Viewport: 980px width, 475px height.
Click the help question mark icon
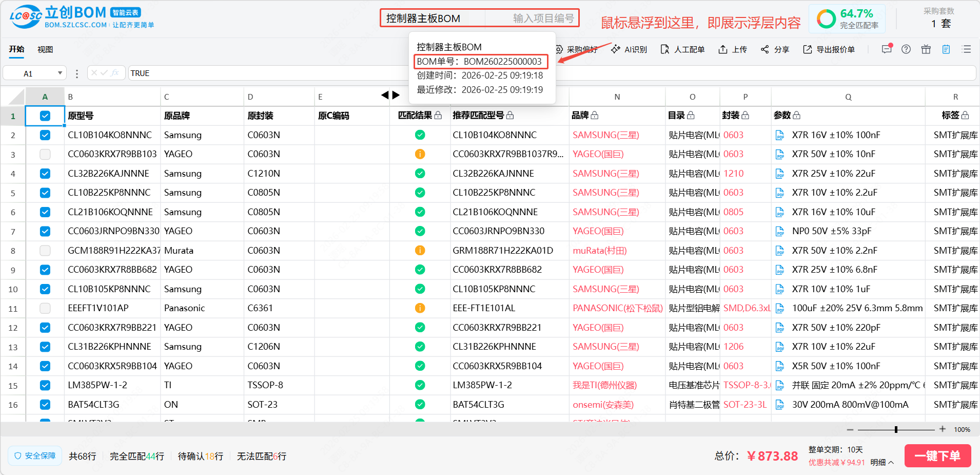(906, 49)
